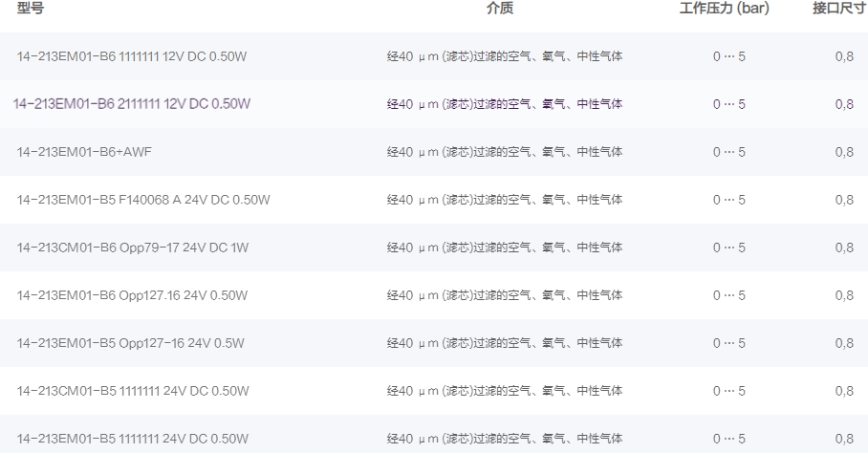Select the medium text in the F140068 row
Viewport: 868px width, 453px height.
coord(505,200)
